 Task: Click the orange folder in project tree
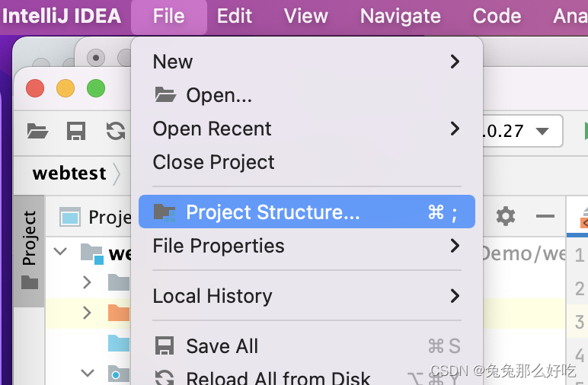point(119,313)
